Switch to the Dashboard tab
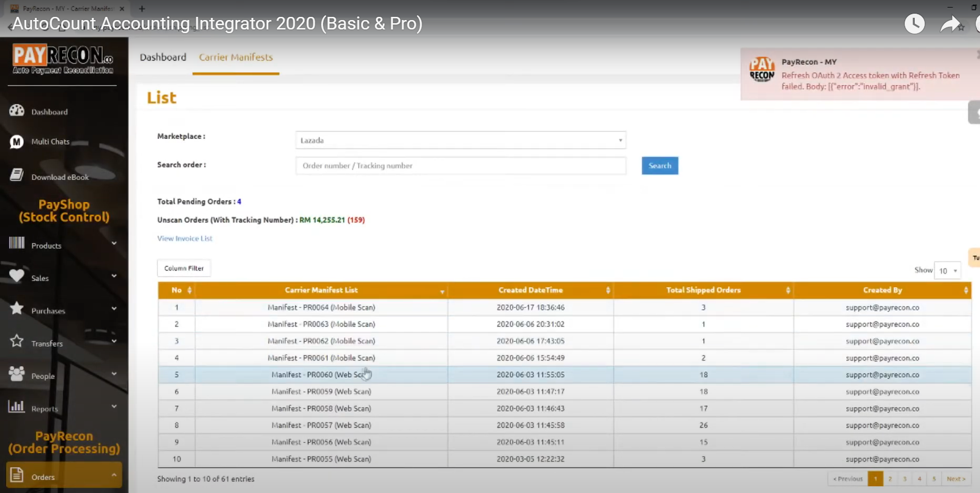The image size is (980, 493). [x=163, y=57]
